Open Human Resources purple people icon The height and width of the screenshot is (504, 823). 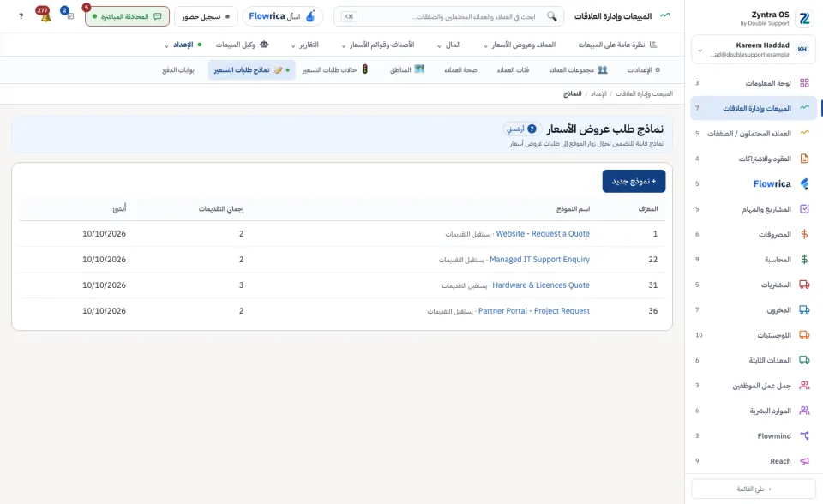tap(804, 411)
